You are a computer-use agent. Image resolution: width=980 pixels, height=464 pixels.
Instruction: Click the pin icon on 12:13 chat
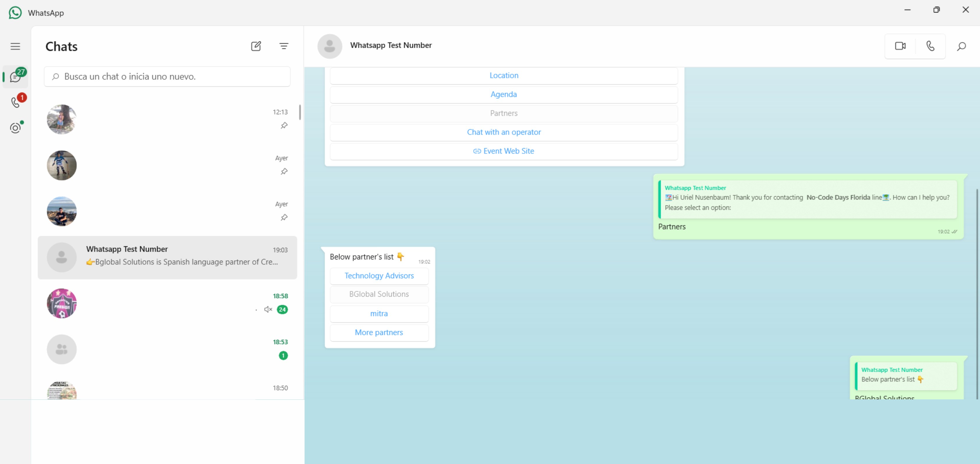click(x=284, y=125)
